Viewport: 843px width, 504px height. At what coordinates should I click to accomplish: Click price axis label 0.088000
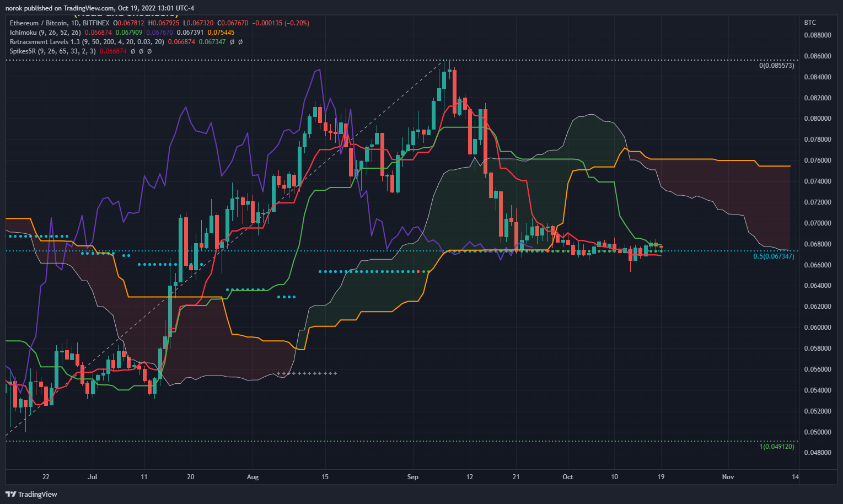click(x=818, y=35)
